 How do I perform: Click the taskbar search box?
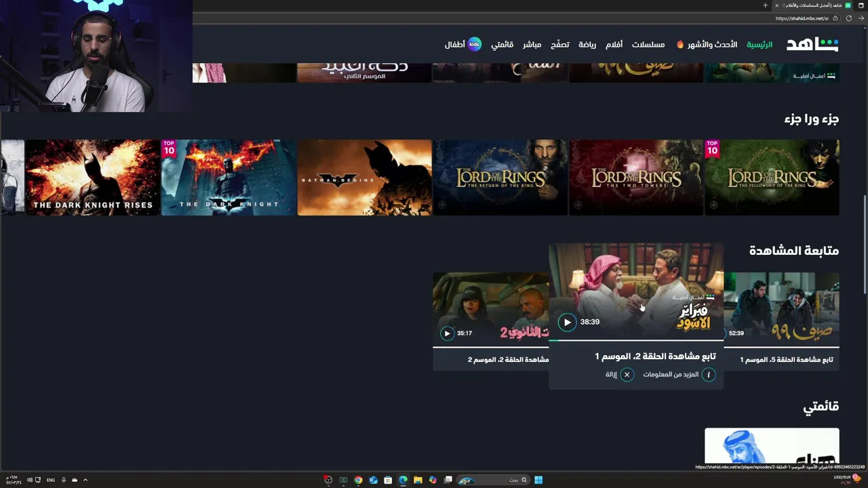click(x=493, y=480)
